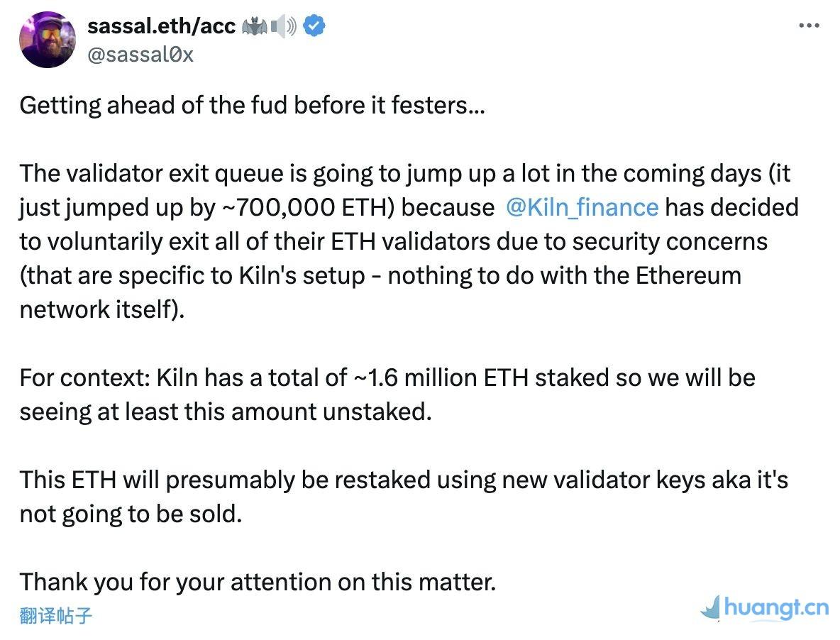This screenshot has height=640, width=840.
Task: Click the "network itself" closing line
Action: (101, 309)
